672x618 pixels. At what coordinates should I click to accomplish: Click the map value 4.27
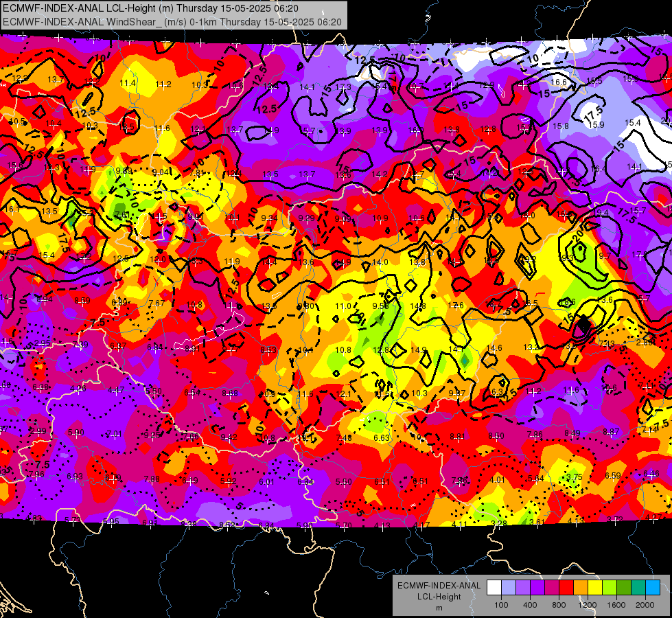[653, 517]
